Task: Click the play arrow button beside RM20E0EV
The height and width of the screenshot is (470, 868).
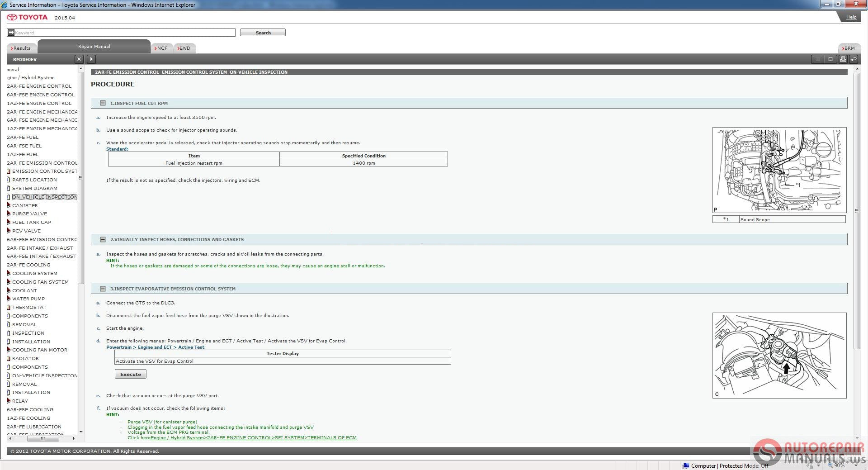Action: coord(91,59)
